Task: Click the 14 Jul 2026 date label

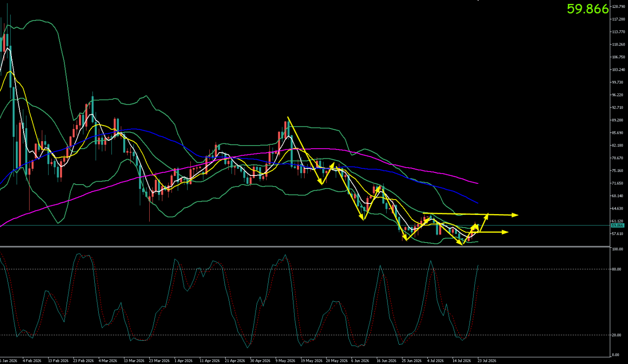Action: [462, 361]
